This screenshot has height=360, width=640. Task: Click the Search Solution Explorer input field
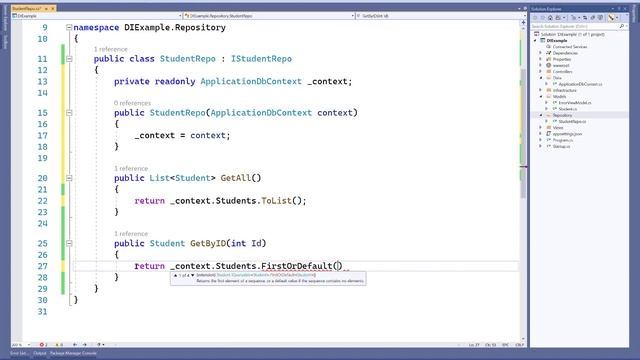574,26
